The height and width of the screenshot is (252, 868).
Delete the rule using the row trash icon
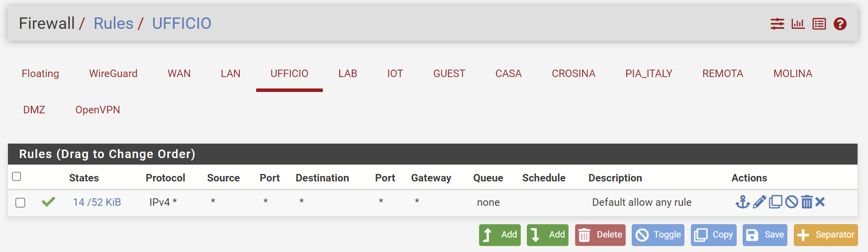tap(807, 202)
